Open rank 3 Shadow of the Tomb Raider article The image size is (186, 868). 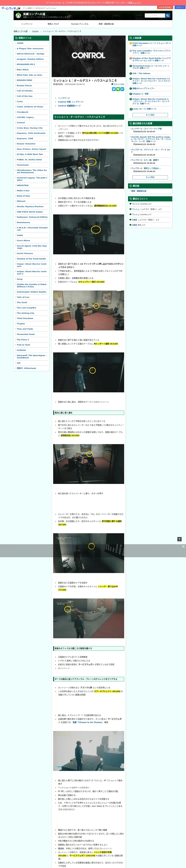pos(151,59)
